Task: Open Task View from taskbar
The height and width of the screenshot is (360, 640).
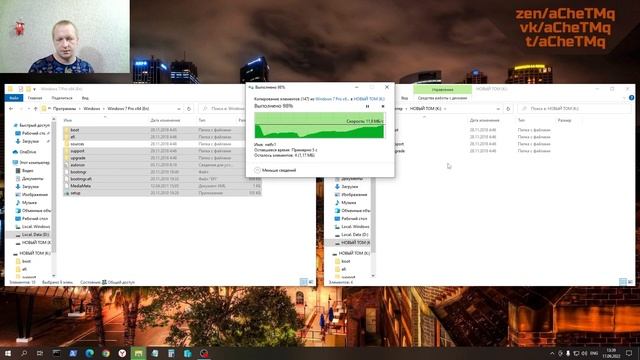Action: pos(40,353)
